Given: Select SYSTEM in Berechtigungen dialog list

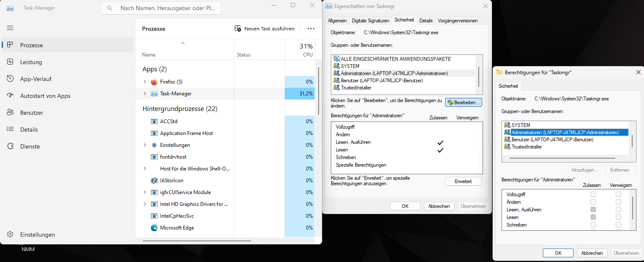Looking at the screenshot, I should coord(517,125).
